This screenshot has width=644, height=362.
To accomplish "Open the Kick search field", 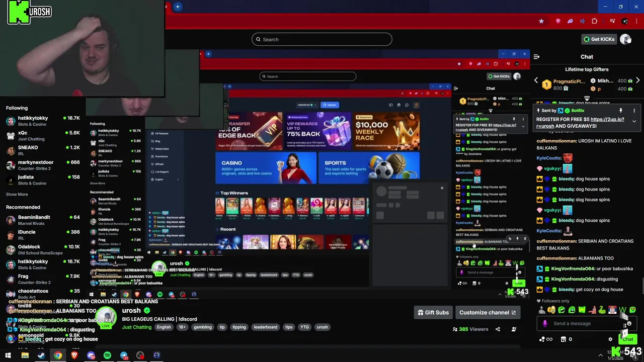I will [x=321, y=39].
